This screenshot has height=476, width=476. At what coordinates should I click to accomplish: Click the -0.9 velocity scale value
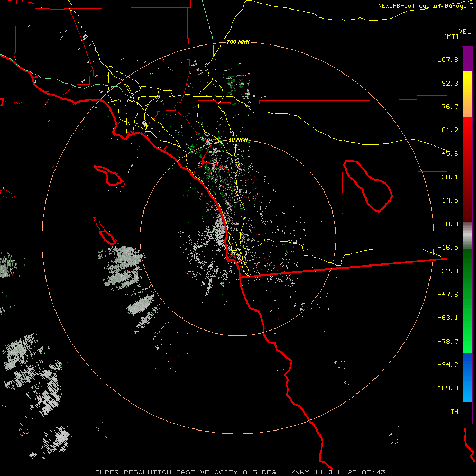click(x=450, y=224)
